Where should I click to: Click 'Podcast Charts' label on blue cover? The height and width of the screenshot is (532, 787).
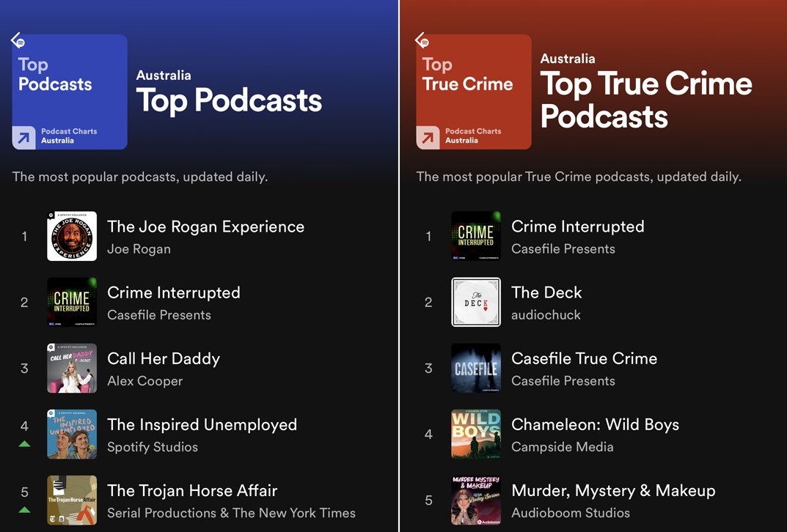[x=69, y=131]
